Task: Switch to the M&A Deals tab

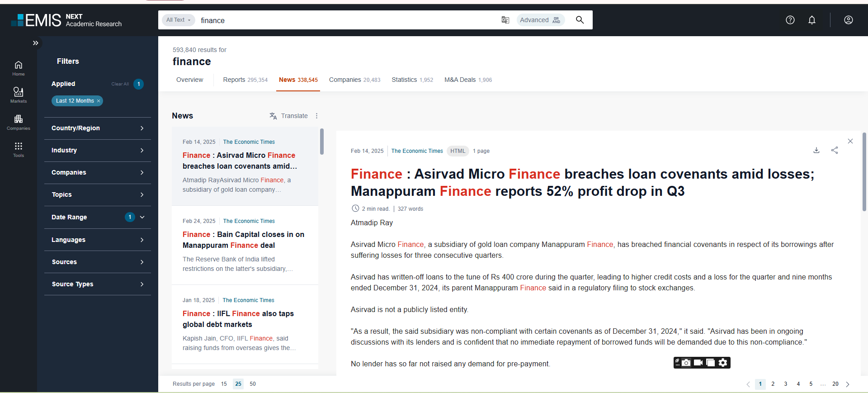Action: [468, 80]
